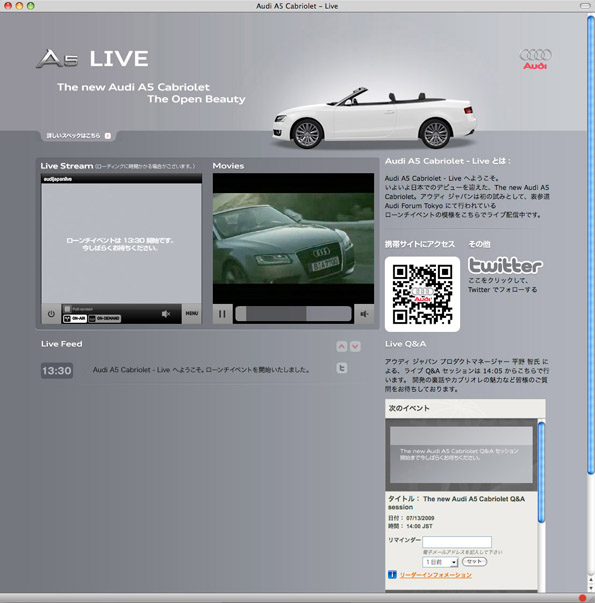Click the white Audi A5 Cabriolet car image
Screen dimensions: 595x603
375,118
